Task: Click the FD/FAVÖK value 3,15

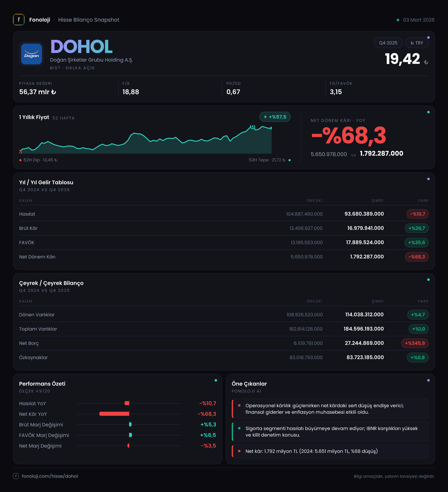Action: click(336, 92)
